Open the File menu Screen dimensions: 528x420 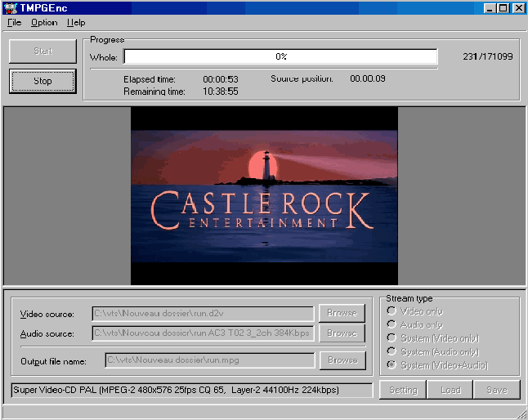(x=15, y=23)
